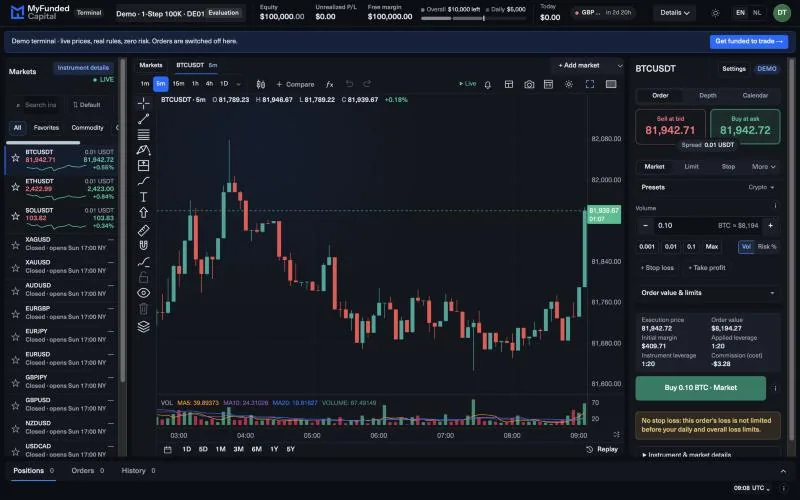Screen dimensions: 800x500
Task: Toggle lock all drawings
Action: click(143, 277)
